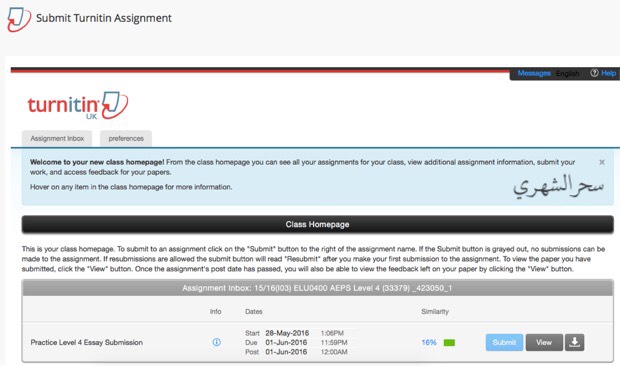Click the Start date 28-May-2016
The image size is (620, 366).
tap(287, 333)
